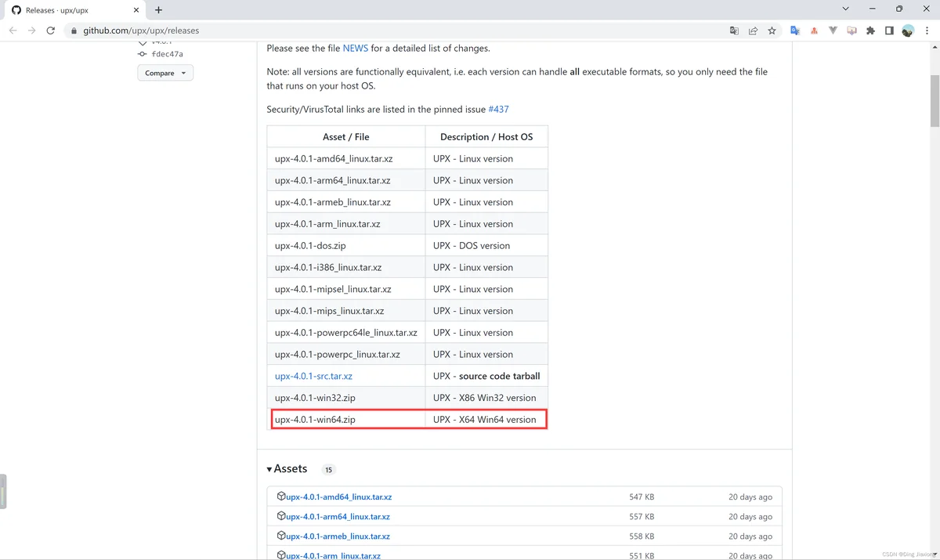
Task: Download upx-4.0.1-arm64_linux.tar.xz from Assets
Action: pyautogui.click(x=338, y=516)
